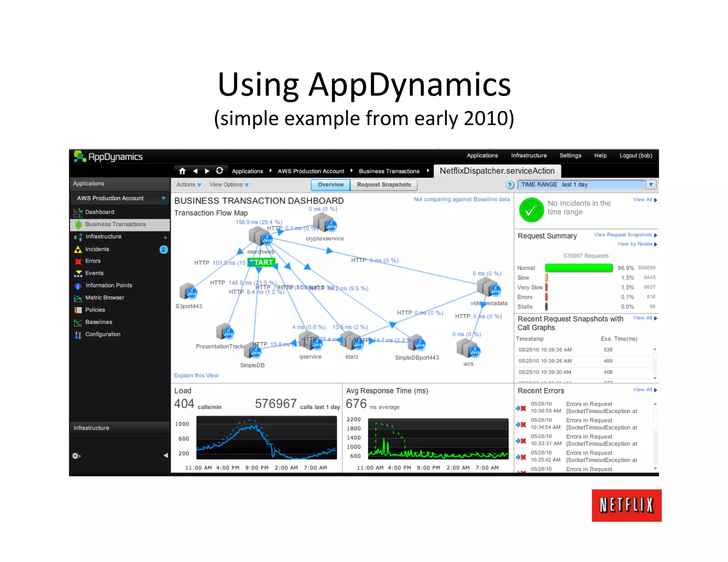Collapse the Applications panel header
The width and height of the screenshot is (728, 562).
click(120, 184)
